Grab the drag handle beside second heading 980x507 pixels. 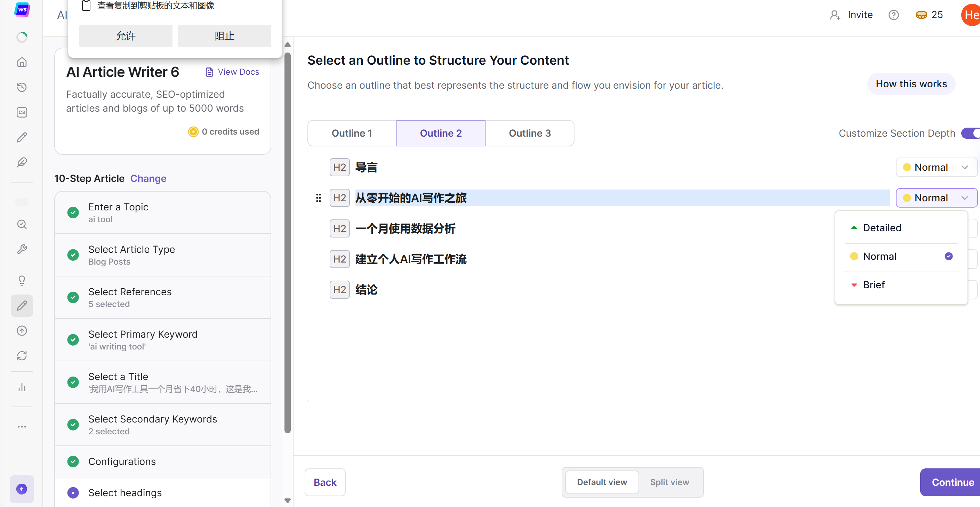pyautogui.click(x=319, y=198)
